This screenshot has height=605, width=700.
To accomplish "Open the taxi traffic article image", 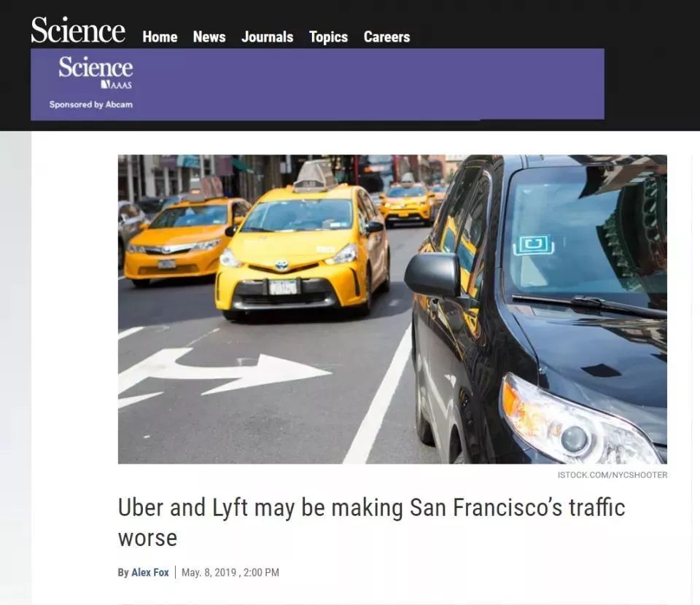I will click(392, 309).
